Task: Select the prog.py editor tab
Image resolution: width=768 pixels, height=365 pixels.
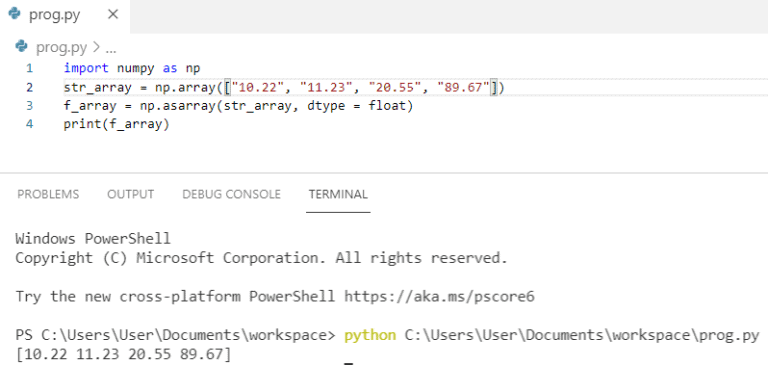Action: [65, 16]
